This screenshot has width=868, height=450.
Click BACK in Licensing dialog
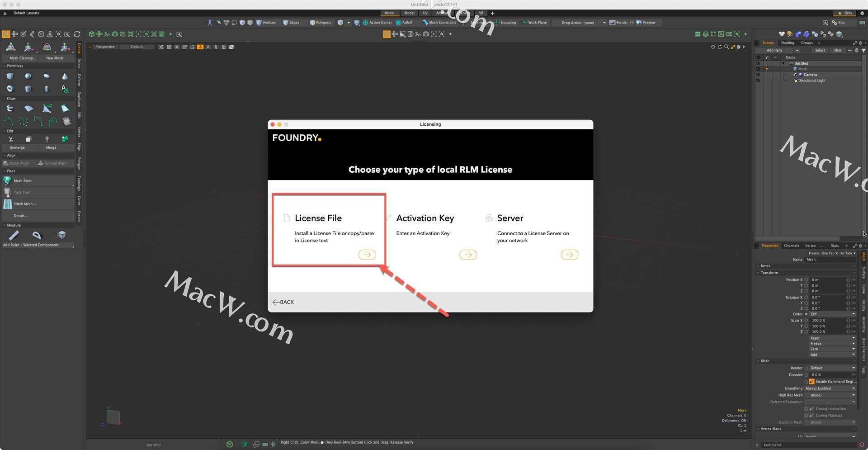(x=283, y=302)
